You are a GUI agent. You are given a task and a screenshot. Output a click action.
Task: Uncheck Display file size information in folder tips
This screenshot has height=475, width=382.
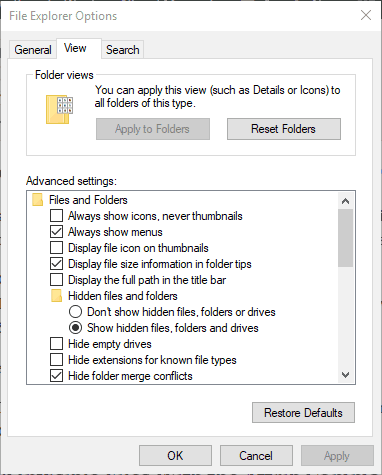pyautogui.click(x=56, y=264)
